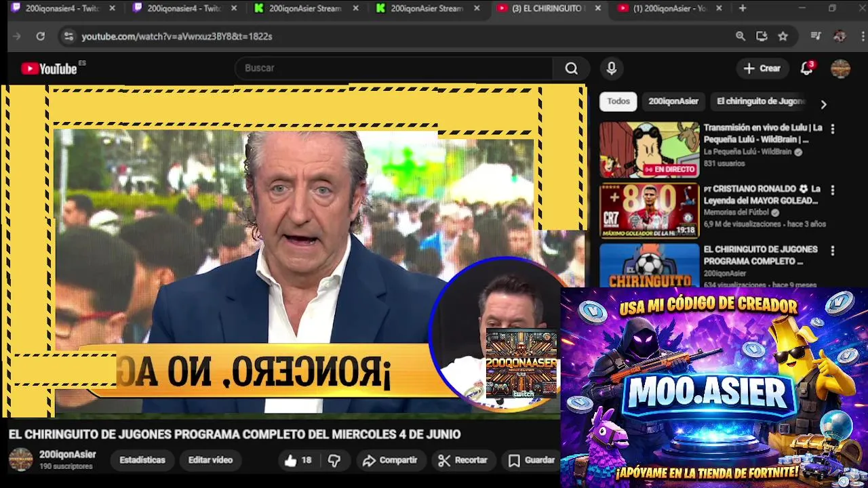Show more filter chips with right chevron

pos(823,104)
